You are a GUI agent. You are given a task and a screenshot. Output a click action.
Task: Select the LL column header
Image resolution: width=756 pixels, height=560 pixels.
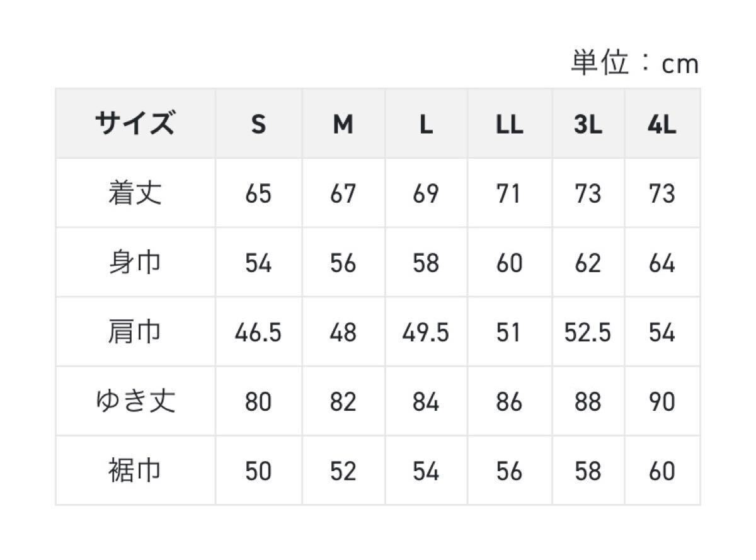[510, 125]
